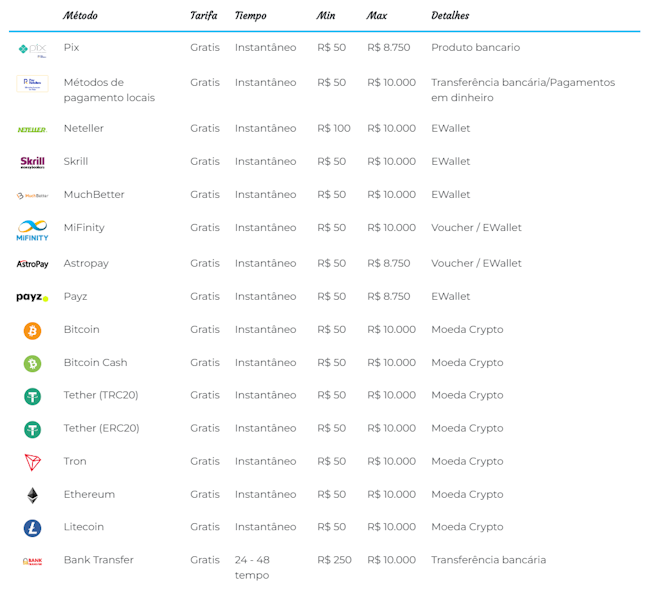The width and height of the screenshot is (650, 592).
Task: Click 'Gratis' in the Pix row
Action: [205, 47]
